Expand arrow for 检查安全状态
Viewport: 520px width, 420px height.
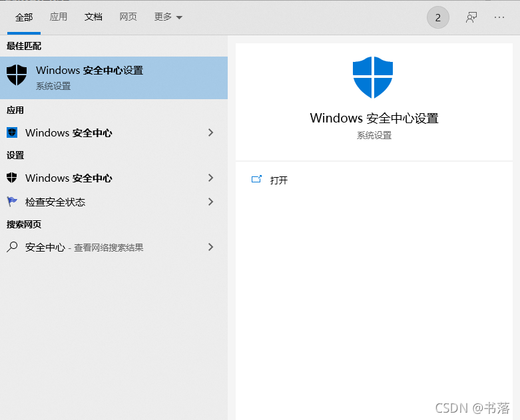pos(210,202)
